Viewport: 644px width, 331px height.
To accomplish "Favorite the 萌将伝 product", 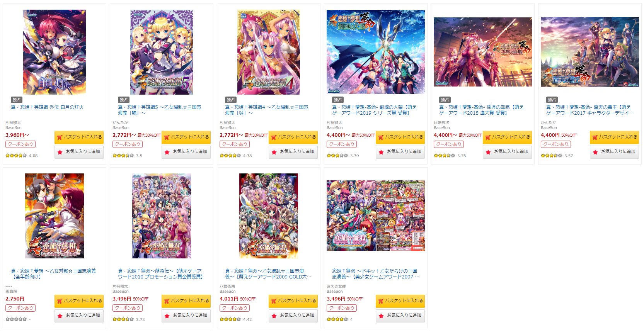I will (x=186, y=316).
